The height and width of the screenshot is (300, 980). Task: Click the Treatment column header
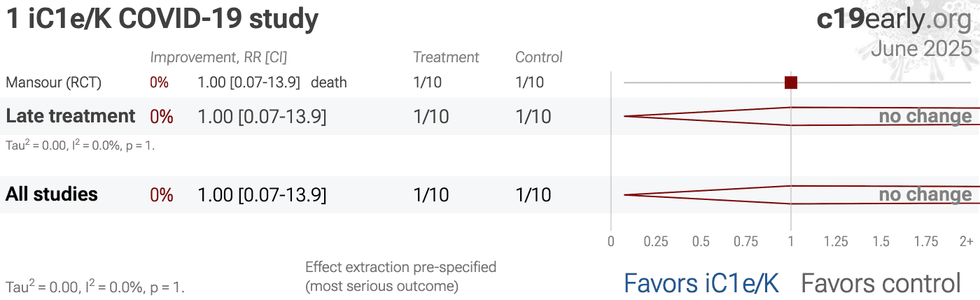pyautogui.click(x=446, y=57)
